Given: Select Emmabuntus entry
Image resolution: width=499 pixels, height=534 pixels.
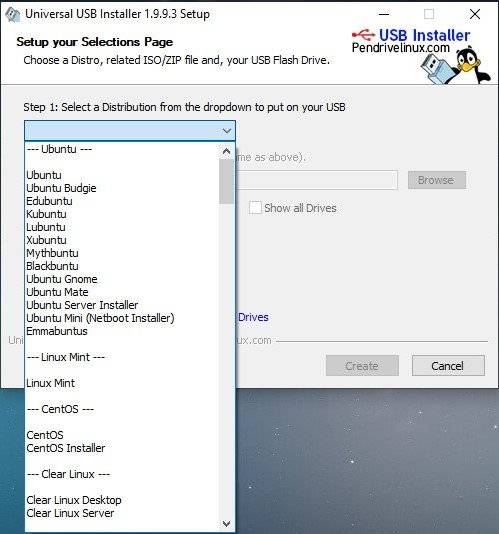Looking at the screenshot, I should (123, 331).
